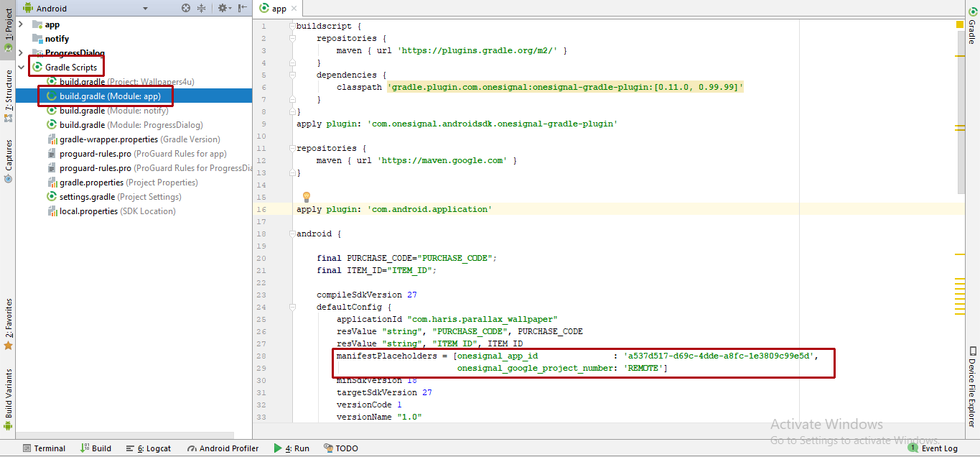Viewport: 980px width, 457px height.
Task: Open the Event Log
Action: coord(933,448)
